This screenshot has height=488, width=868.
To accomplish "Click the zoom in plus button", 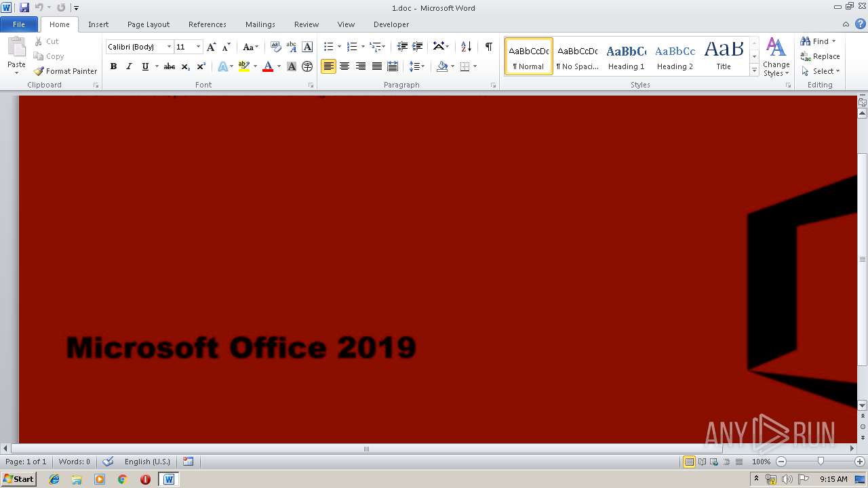I will click(860, 462).
